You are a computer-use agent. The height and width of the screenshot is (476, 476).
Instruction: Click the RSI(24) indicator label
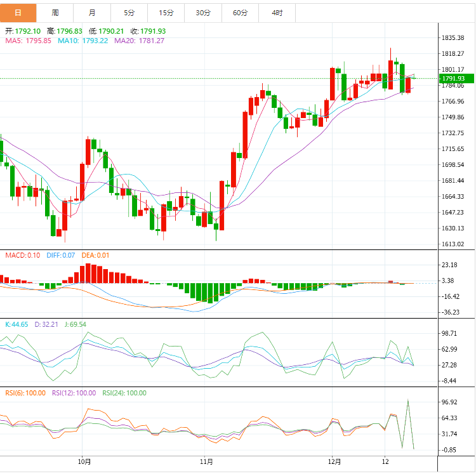click(x=124, y=393)
